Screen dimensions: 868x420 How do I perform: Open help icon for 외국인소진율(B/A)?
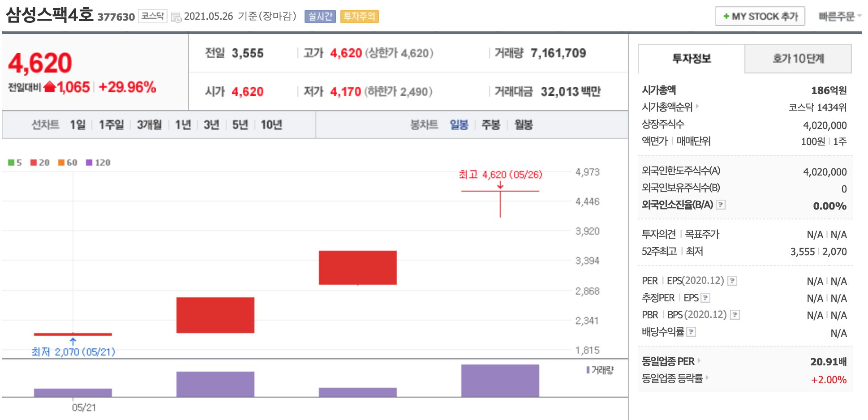pyautogui.click(x=720, y=205)
